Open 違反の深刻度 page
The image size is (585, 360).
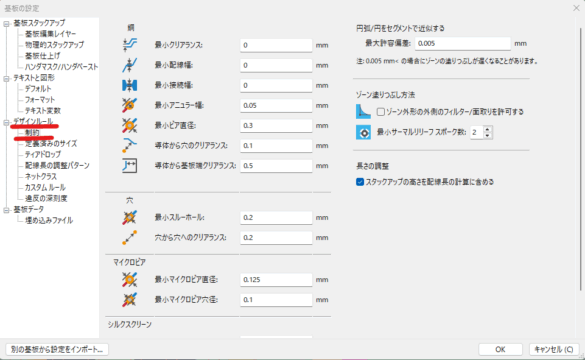coord(46,198)
